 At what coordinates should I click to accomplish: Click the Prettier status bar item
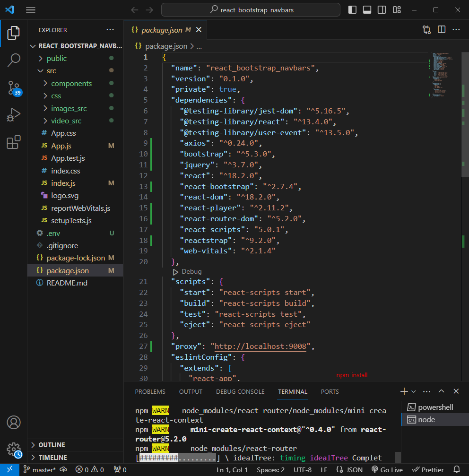(x=428, y=470)
